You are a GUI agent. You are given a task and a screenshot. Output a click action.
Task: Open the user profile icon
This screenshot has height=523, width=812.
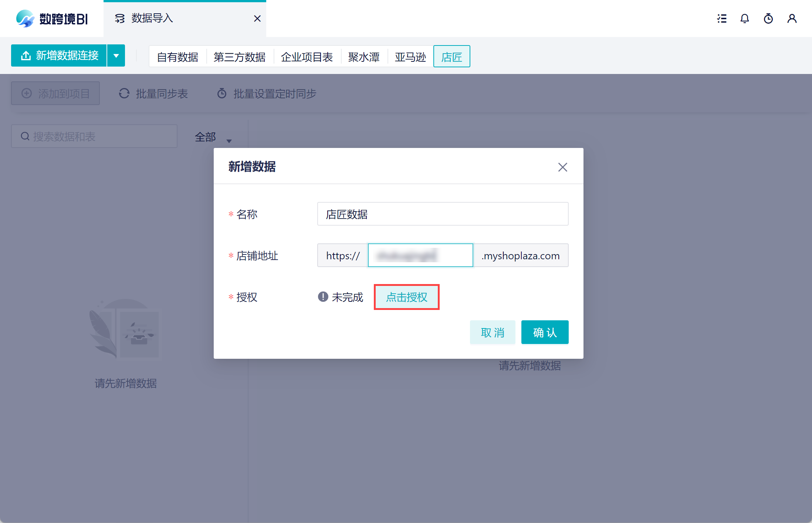point(792,18)
